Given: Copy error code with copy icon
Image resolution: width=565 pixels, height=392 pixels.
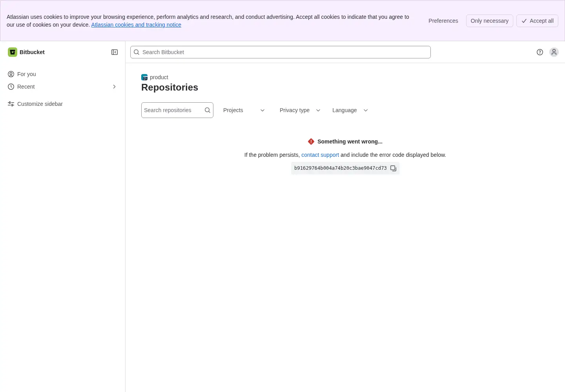Looking at the screenshot, I should click(394, 168).
